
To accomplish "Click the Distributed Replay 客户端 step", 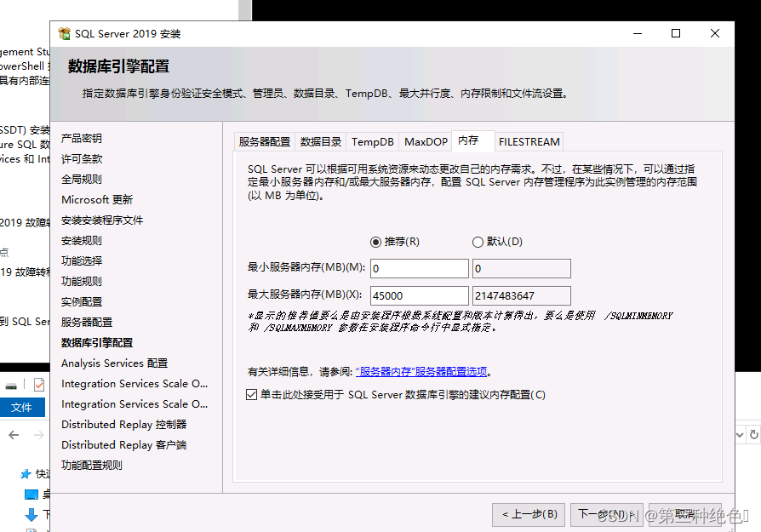I will coord(123,444).
